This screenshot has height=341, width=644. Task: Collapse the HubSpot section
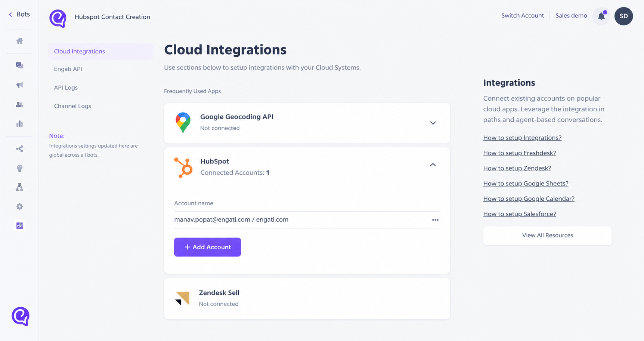pyautogui.click(x=433, y=165)
